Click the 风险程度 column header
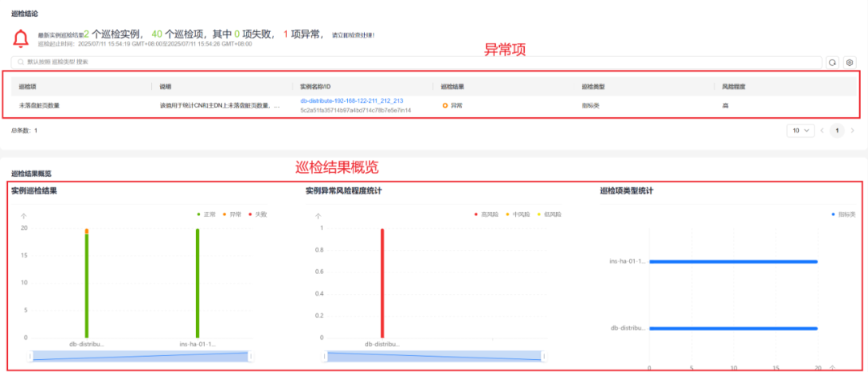This screenshot has width=868, height=372. click(x=734, y=87)
